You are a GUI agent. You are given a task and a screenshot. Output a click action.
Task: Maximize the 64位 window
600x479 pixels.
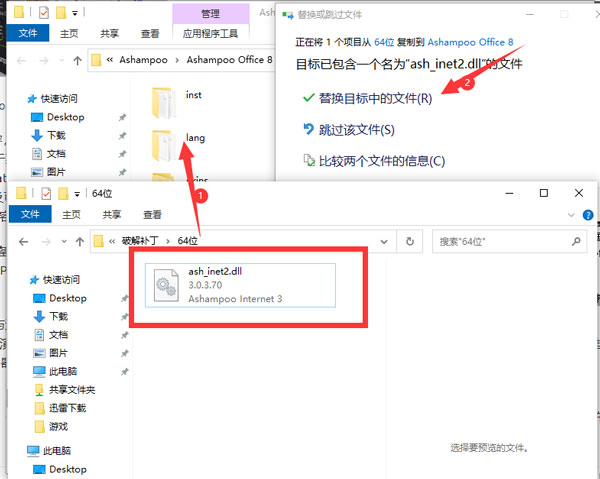[544, 193]
